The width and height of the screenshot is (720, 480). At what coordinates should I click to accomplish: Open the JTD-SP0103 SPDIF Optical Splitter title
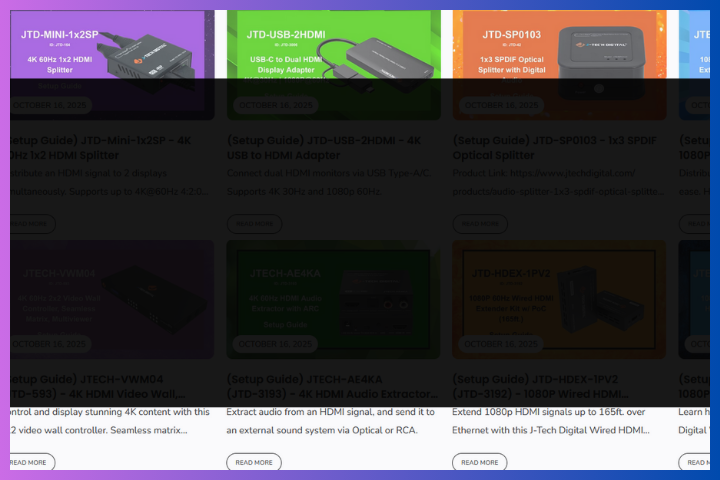point(553,147)
